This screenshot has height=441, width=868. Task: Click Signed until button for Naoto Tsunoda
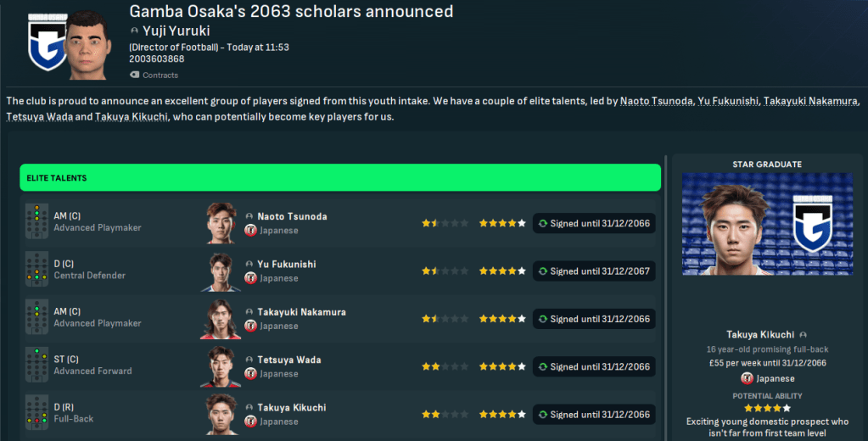594,223
